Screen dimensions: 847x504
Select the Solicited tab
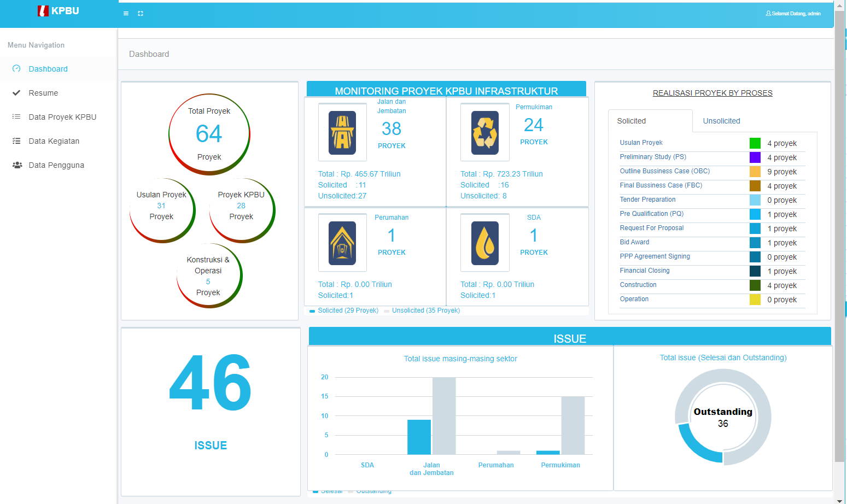[x=632, y=121]
